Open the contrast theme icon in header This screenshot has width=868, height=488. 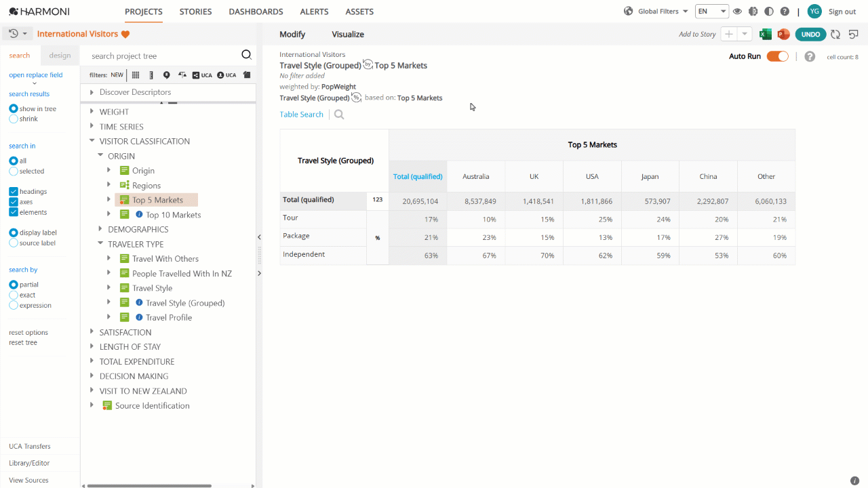[768, 12]
